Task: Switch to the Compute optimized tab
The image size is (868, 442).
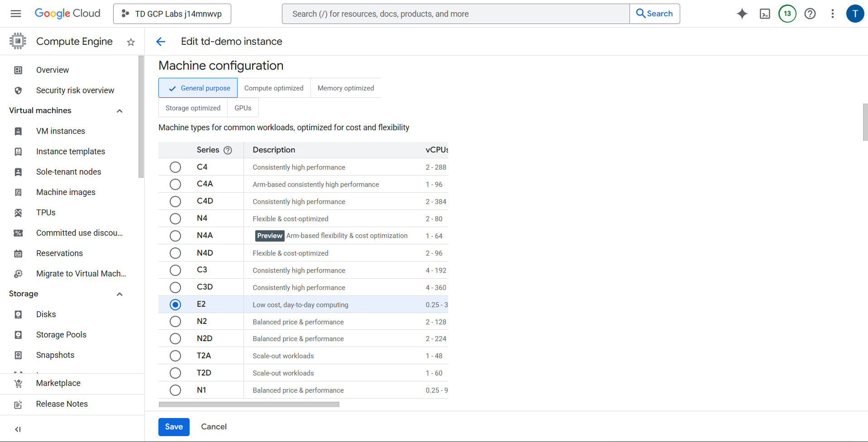Action: [274, 88]
